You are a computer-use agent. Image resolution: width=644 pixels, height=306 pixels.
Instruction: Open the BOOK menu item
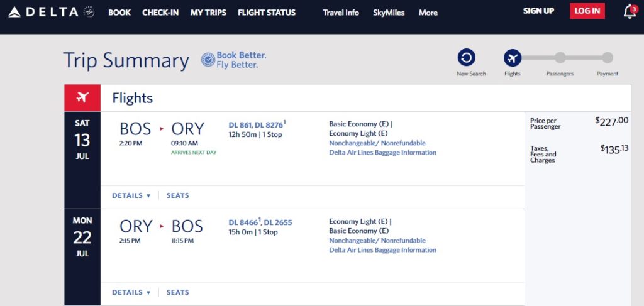(119, 13)
